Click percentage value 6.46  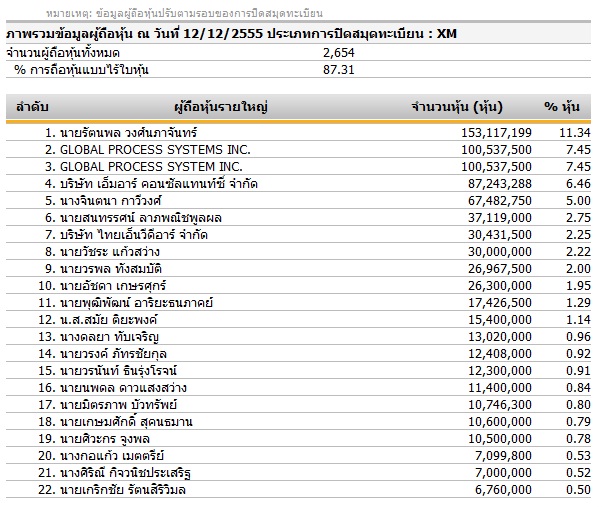coord(578,183)
